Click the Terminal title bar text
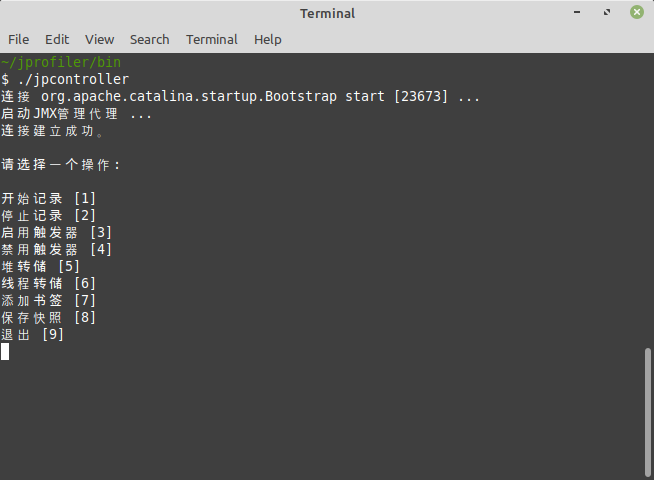Screen dimensions: 654x480 coord(327,13)
